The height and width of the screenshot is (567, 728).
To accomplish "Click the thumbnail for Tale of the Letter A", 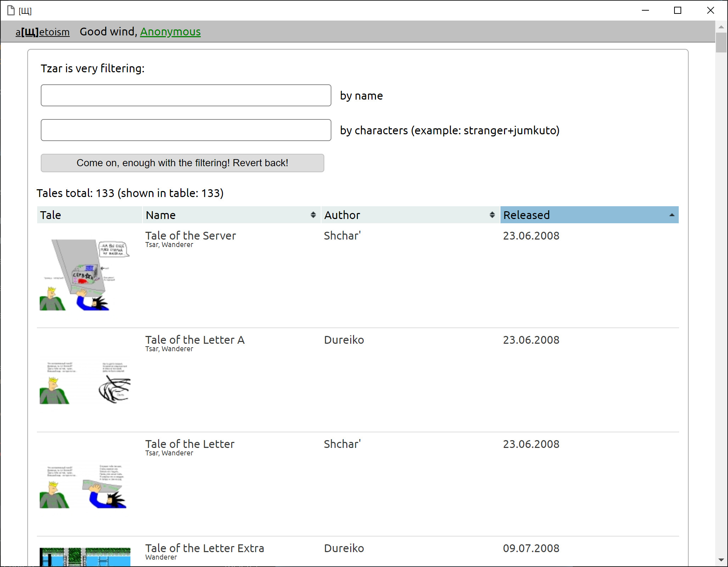I will pyautogui.click(x=85, y=381).
